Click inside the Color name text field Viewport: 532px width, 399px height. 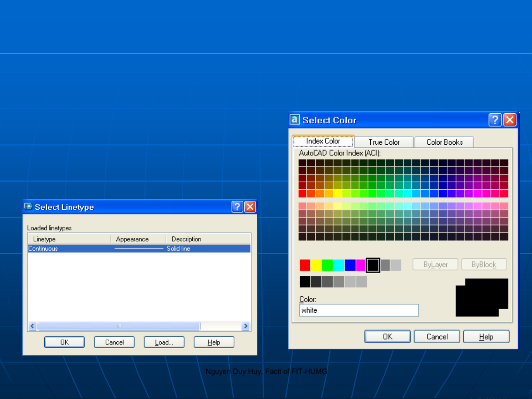pyautogui.click(x=358, y=310)
